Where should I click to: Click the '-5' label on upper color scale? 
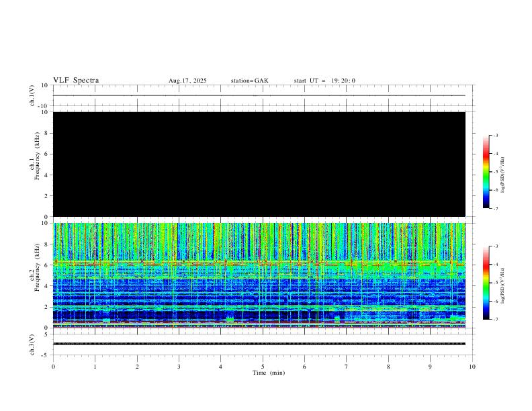tap(495, 172)
